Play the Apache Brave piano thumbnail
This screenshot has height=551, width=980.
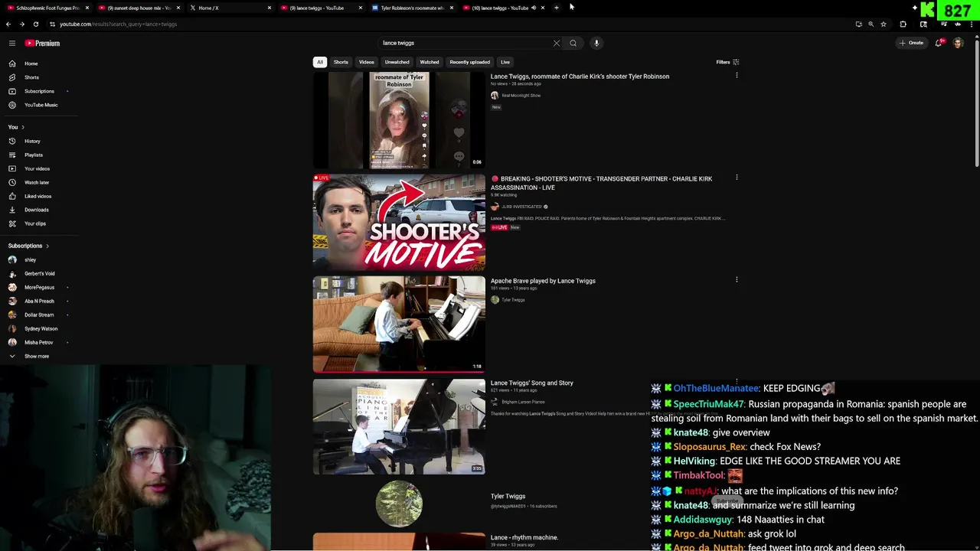point(399,324)
